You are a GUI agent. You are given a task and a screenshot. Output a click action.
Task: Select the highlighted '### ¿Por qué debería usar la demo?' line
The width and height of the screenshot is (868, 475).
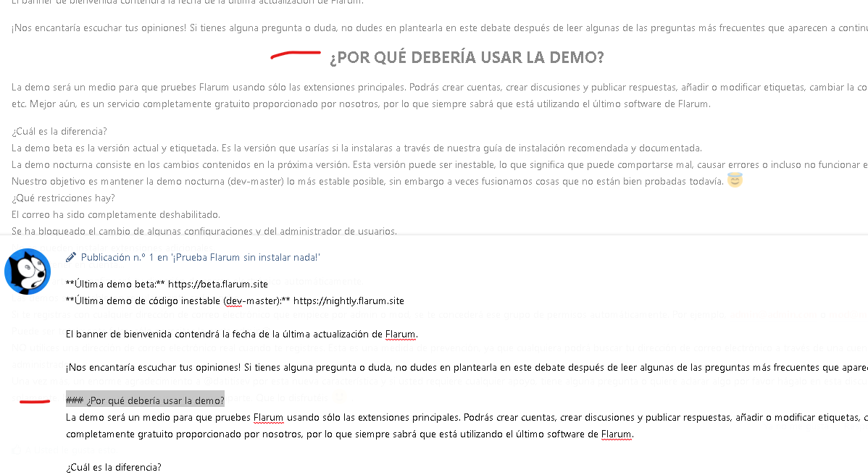pos(145,399)
